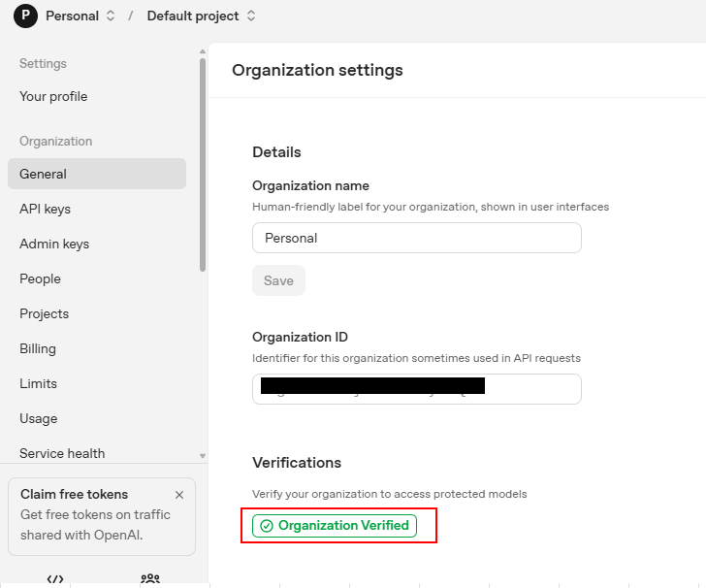Screen dimensions: 706x588
Task: Click the Verifications section heading
Action: tap(297, 463)
